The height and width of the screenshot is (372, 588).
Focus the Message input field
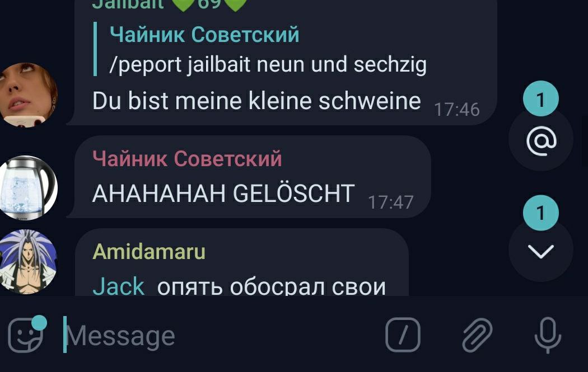pyautogui.click(x=221, y=335)
